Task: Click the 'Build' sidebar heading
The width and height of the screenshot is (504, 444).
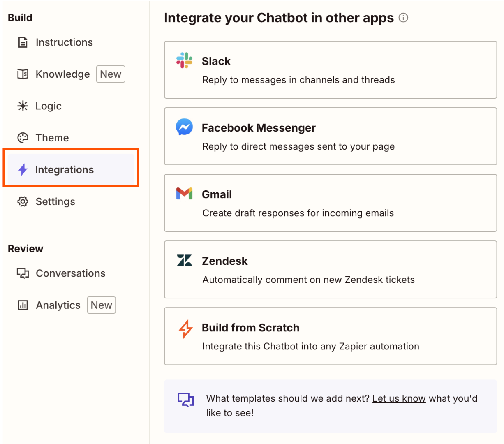Action: pos(20,18)
